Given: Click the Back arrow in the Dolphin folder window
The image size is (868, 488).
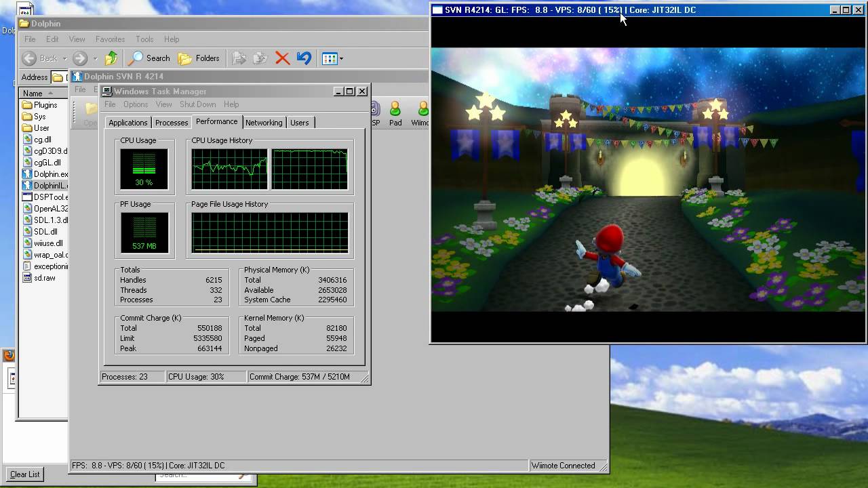Looking at the screenshot, I should pyautogui.click(x=29, y=58).
